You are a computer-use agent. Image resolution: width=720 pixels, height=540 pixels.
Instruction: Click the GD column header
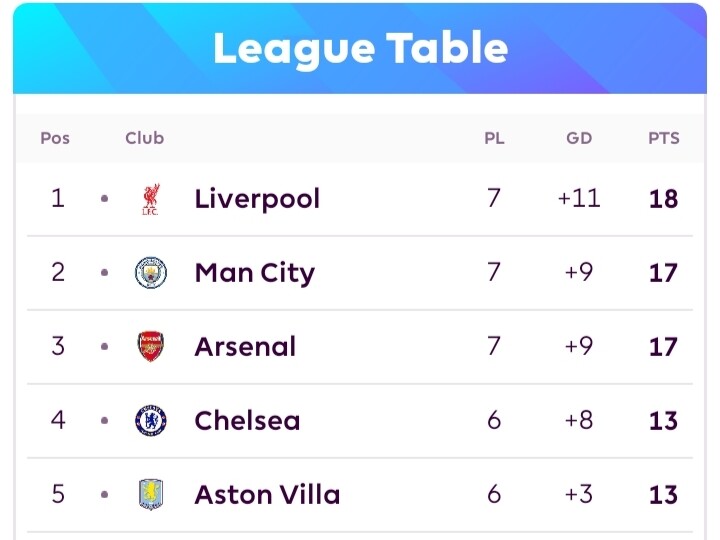579,138
